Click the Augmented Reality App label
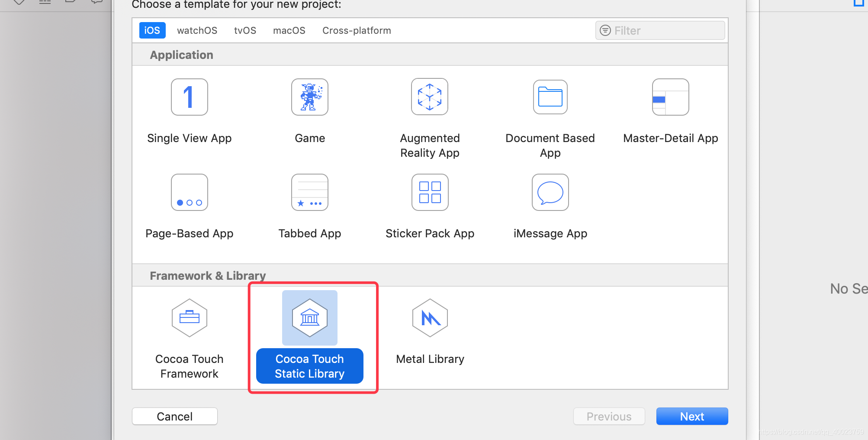 [430, 146]
